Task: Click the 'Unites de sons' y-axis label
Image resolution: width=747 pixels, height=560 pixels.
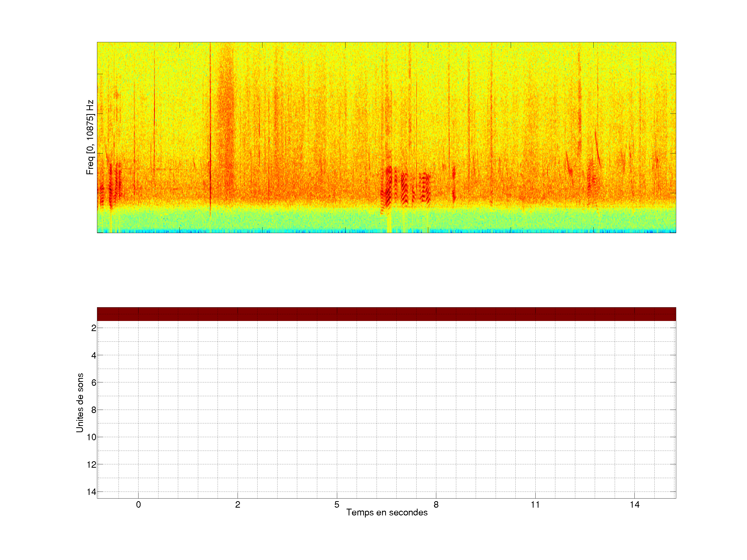Action: pos(80,402)
